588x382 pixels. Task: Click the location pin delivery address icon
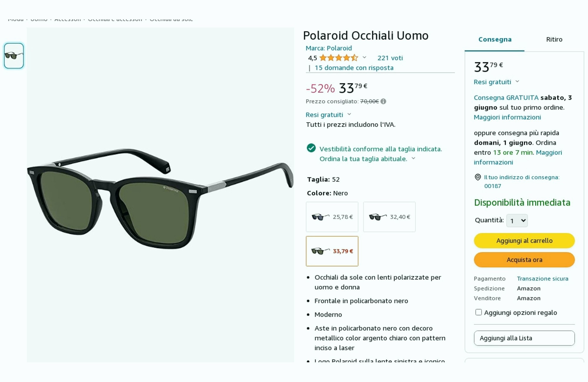(x=478, y=177)
